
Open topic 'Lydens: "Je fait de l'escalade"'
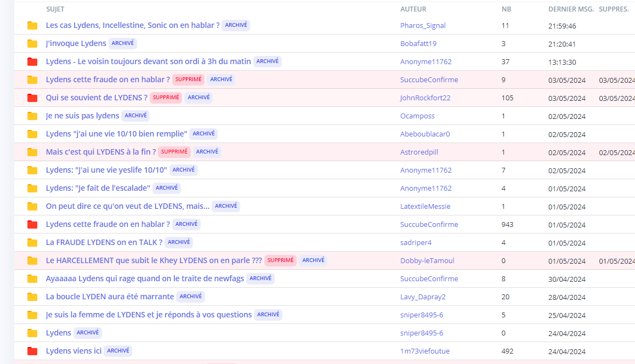[x=98, y=188]
